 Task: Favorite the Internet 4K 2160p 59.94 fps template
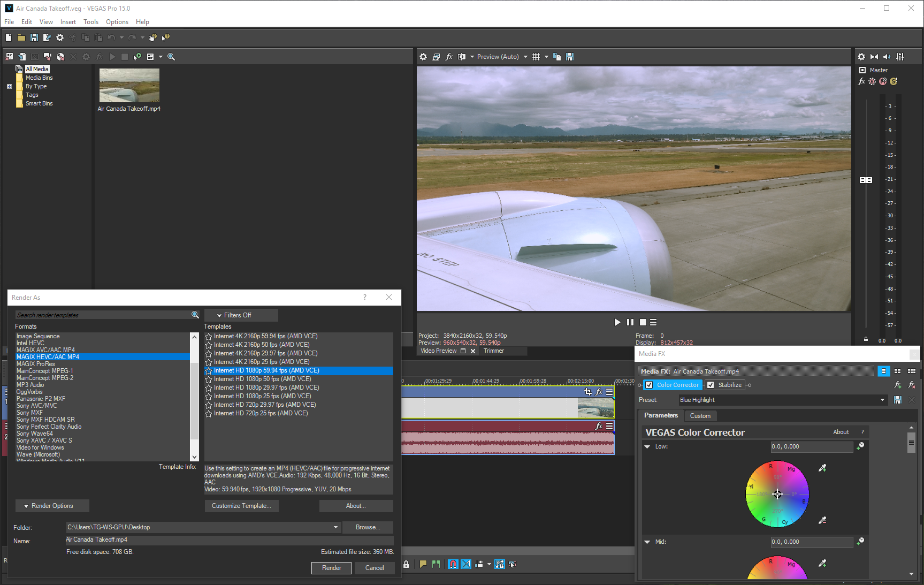(x=209, y=337)
